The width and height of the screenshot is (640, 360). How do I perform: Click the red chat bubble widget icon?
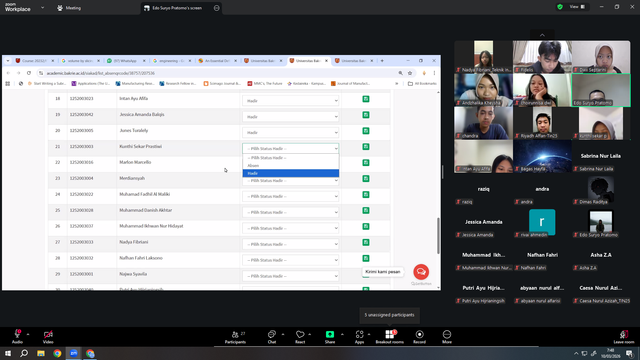421,271
